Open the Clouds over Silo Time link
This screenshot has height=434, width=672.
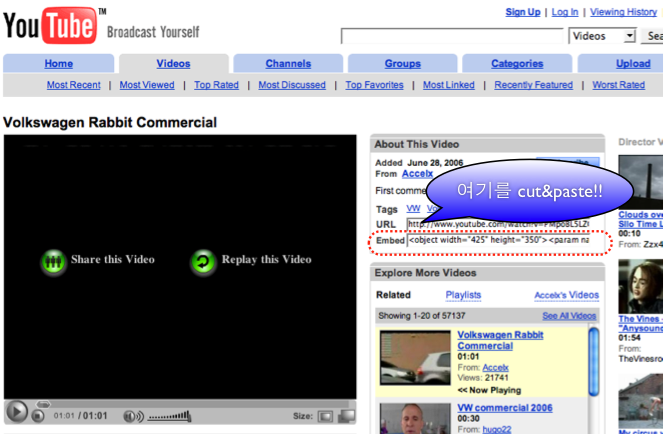(x=641, y=219)
